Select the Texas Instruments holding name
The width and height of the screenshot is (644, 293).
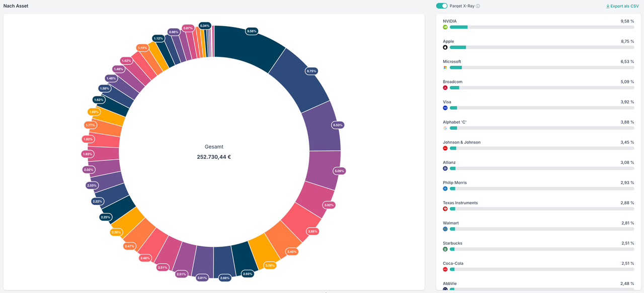460,203
